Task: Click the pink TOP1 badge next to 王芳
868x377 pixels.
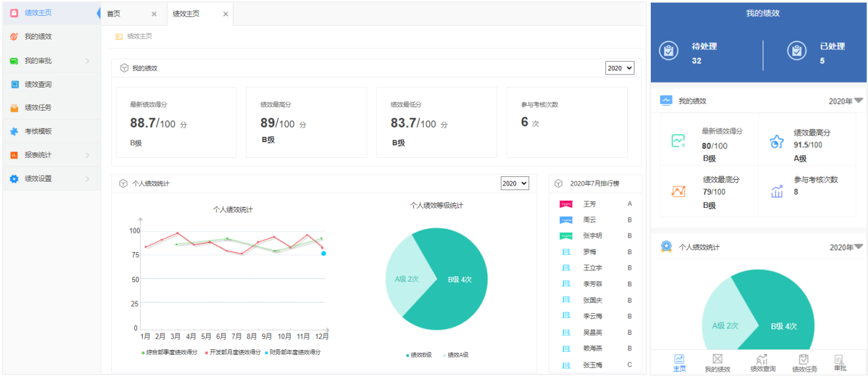Action: click(x=566, y=204)
